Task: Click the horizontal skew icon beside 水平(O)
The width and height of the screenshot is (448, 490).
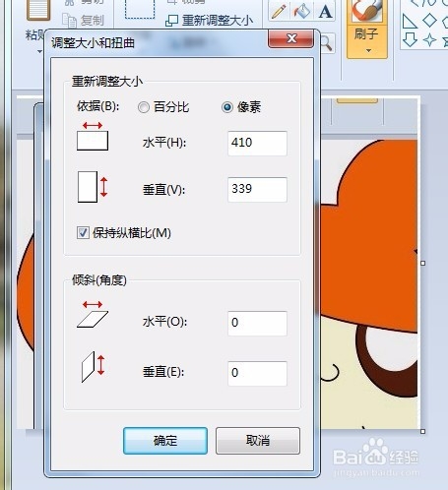Action: [93, 314]
